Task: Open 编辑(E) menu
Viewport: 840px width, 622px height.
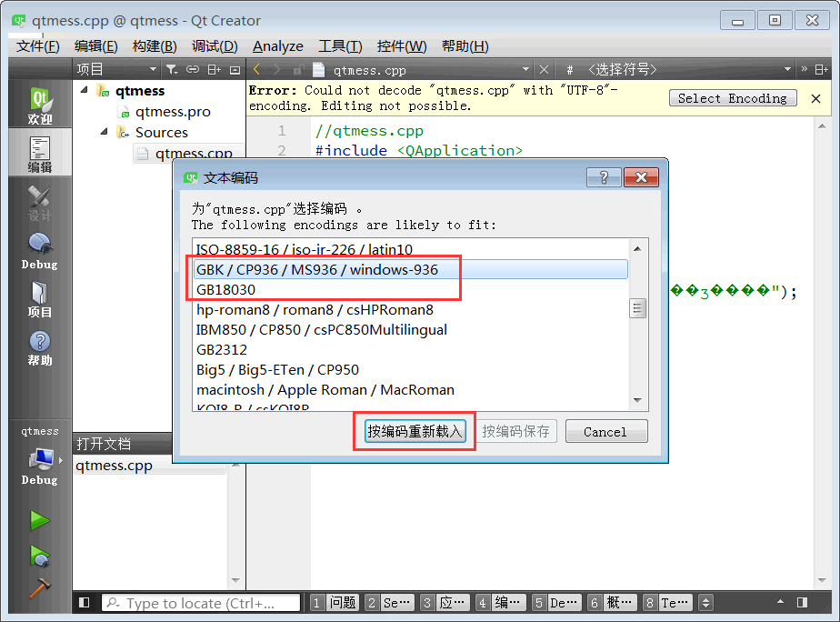Action: 95,46
